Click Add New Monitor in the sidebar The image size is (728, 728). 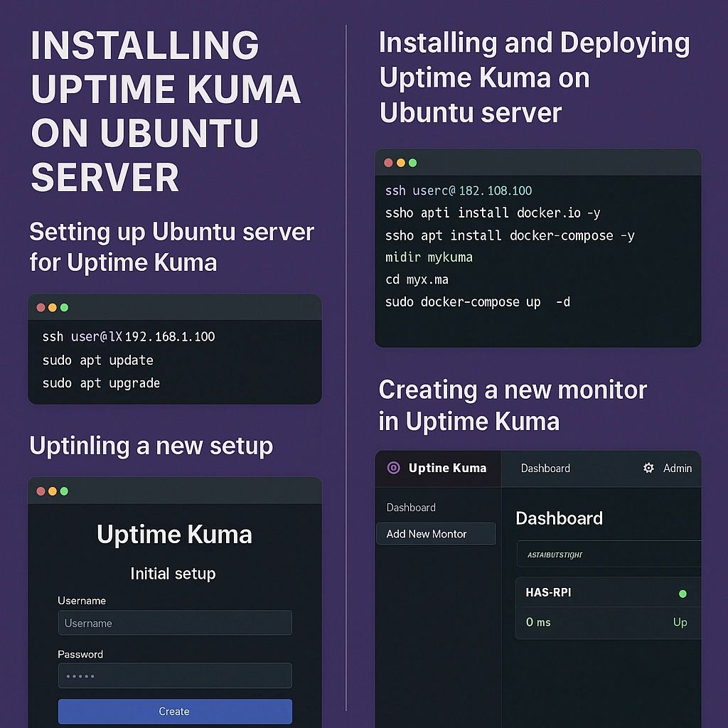427,534
